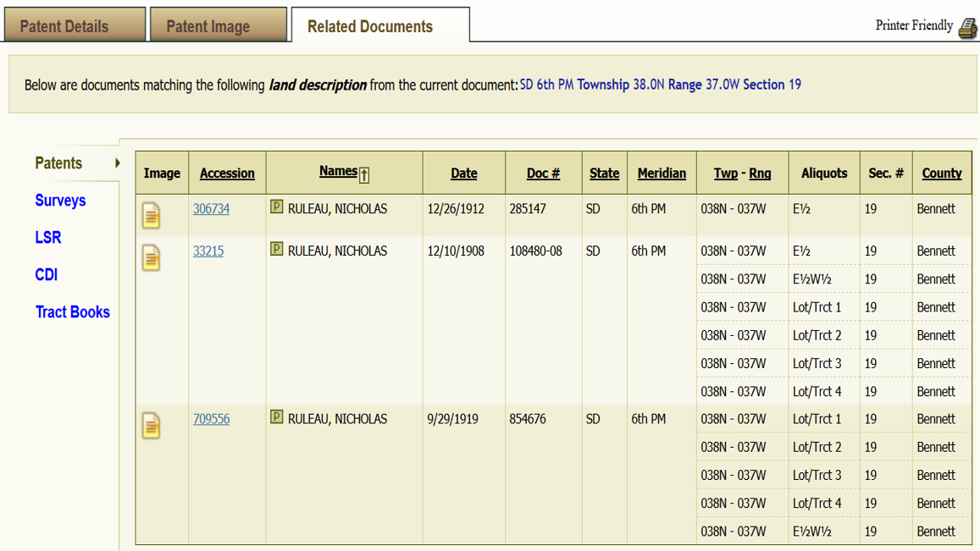
Task: Sort the table by Doc # column
Action: 543,173
